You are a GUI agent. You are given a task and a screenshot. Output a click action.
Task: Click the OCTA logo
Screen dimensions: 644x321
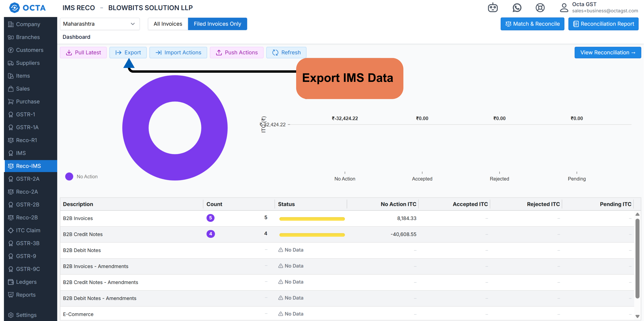coord(27,7)
